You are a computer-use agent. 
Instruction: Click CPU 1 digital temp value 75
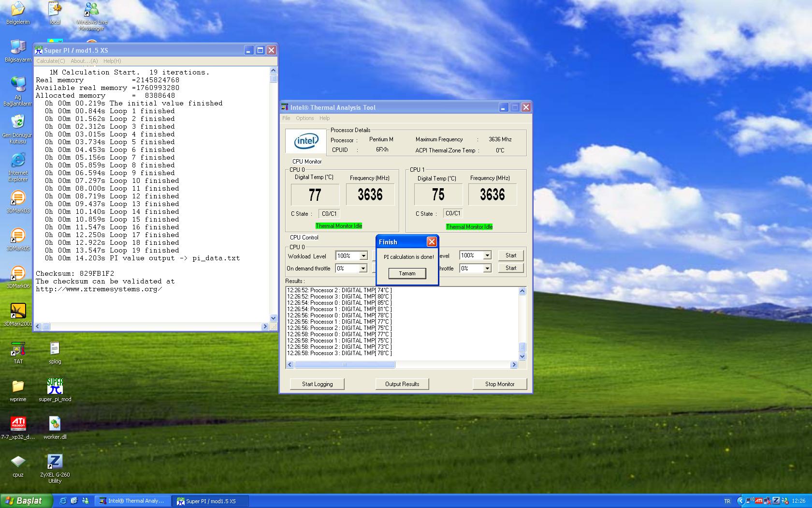pyautogui.click(x=438, y=194)
